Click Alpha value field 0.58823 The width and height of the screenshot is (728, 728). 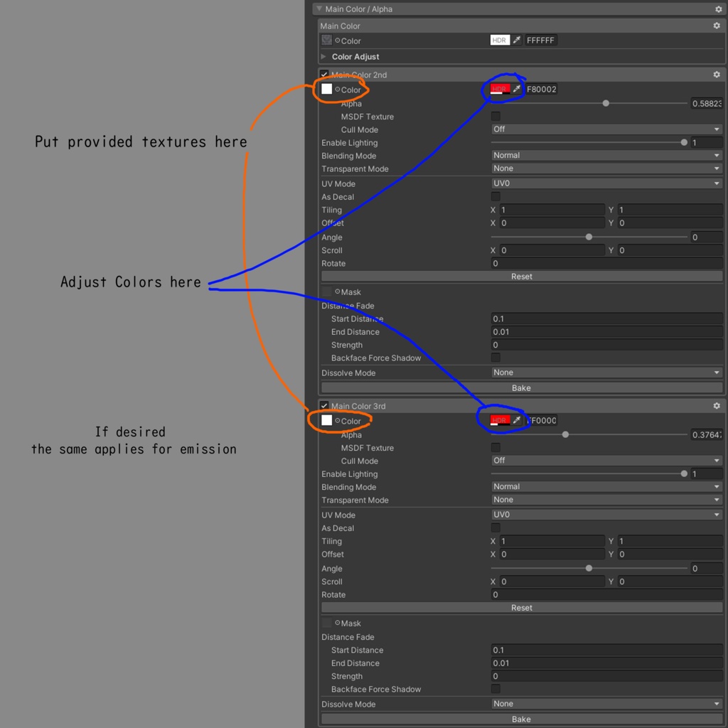click(x=706, y=103)
